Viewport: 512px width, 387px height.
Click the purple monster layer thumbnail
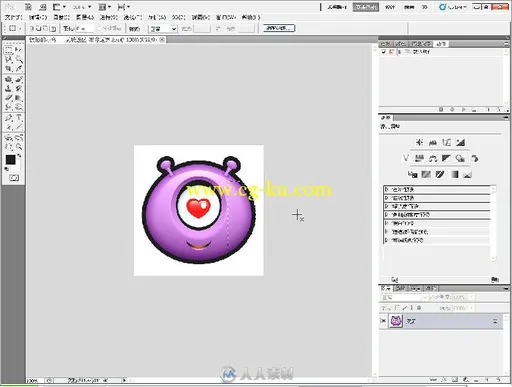click(396, 321)
